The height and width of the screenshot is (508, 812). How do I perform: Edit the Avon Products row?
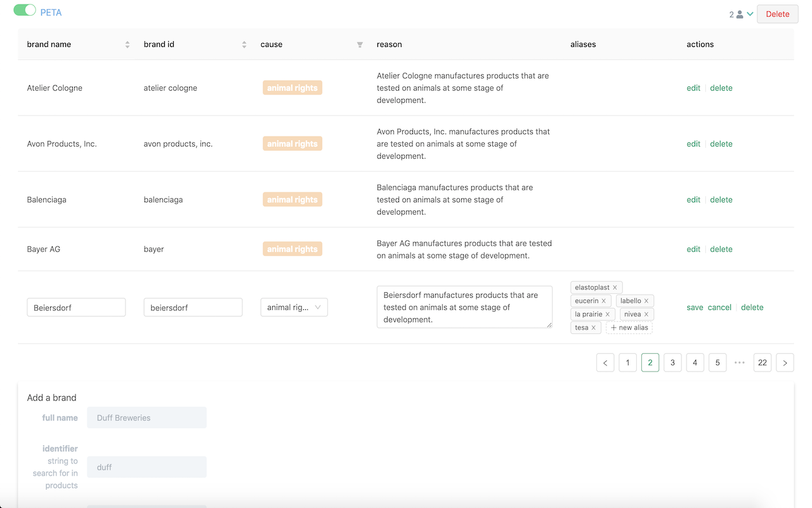coord(693,144)
